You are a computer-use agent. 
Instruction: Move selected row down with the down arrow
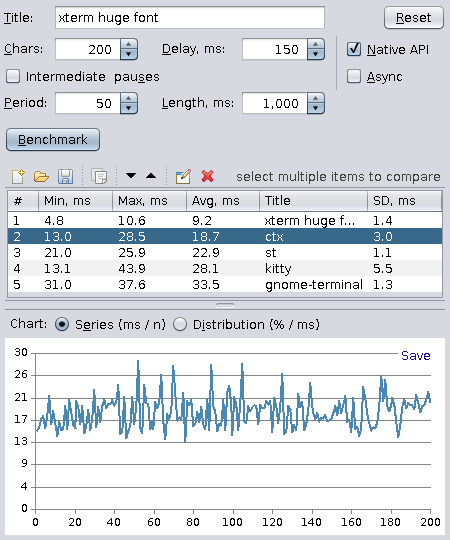pyautogui.click(x=131, y=176)
